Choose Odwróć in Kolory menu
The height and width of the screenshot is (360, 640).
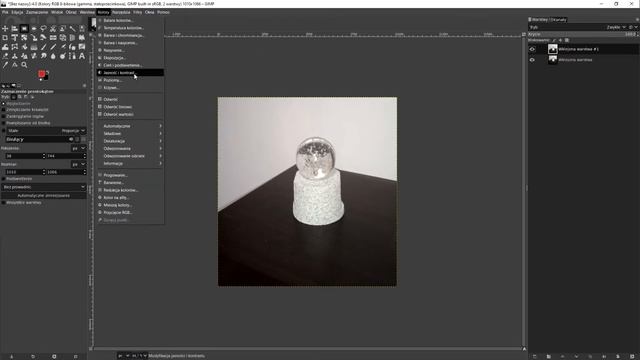[130, 99]
